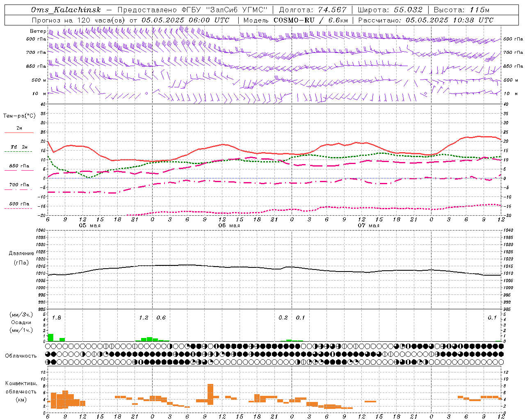Click the 0.2 precipitation amount value
The width and height of the screenshot is (525, 420).
coord(283,318)
